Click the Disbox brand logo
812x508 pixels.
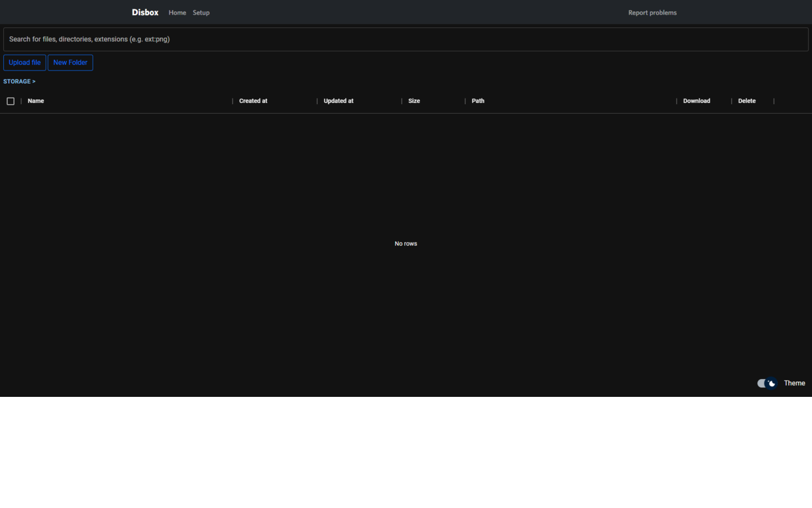145,12
